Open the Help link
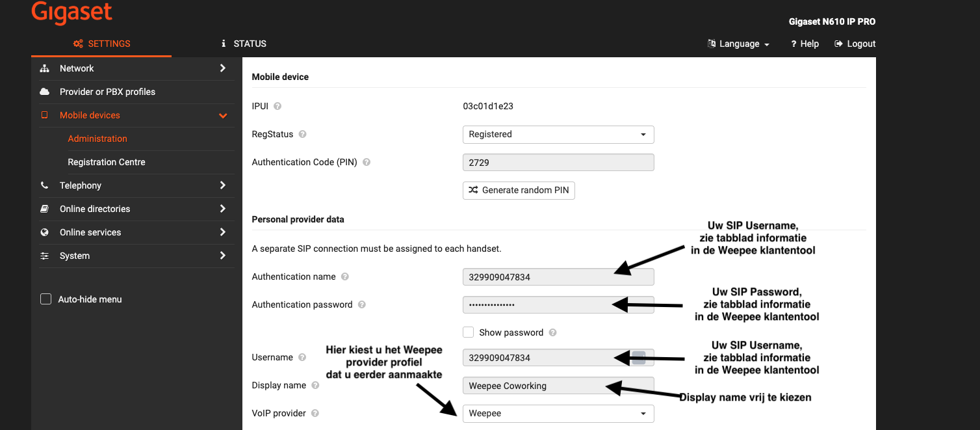 point(805,44)
